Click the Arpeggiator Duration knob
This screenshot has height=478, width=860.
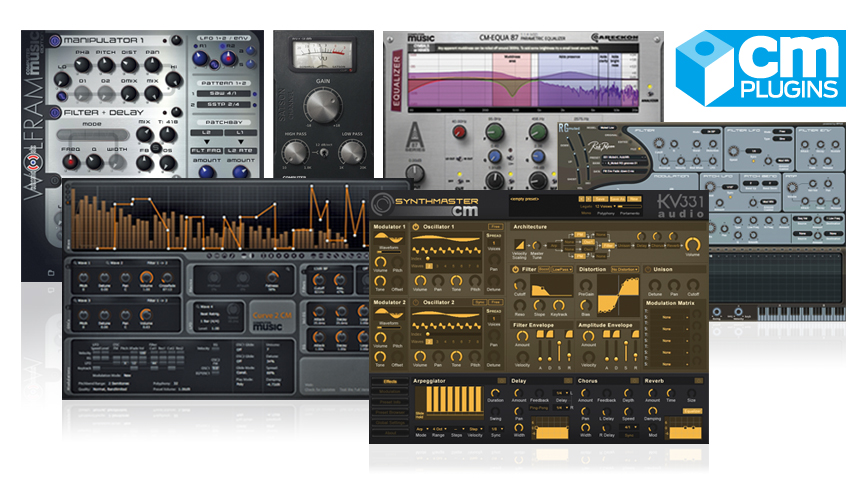pos(495,392)
